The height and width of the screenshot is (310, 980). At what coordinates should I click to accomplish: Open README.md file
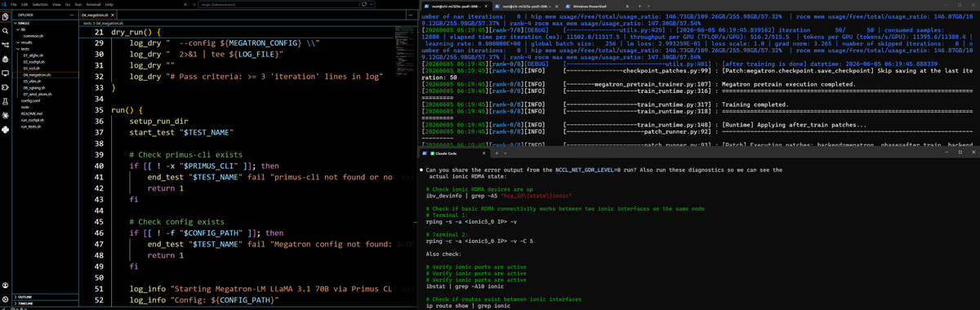pyautogui.click(x=31, y=113)
